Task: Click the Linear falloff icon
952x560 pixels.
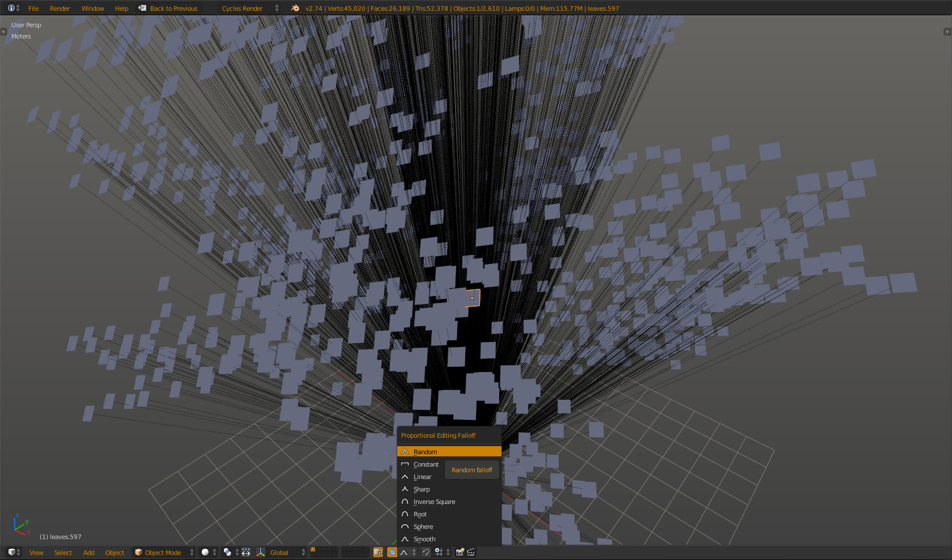Action: coord(405,476)
